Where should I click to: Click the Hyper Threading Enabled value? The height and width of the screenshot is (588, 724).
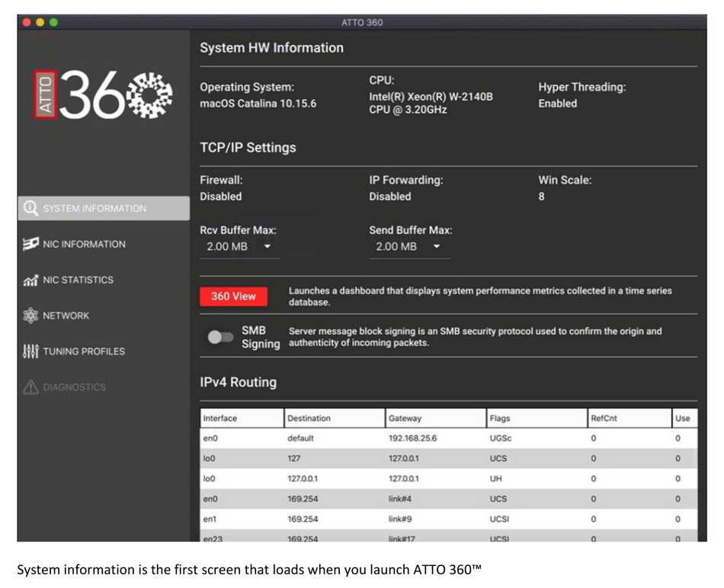pos(557,104)
